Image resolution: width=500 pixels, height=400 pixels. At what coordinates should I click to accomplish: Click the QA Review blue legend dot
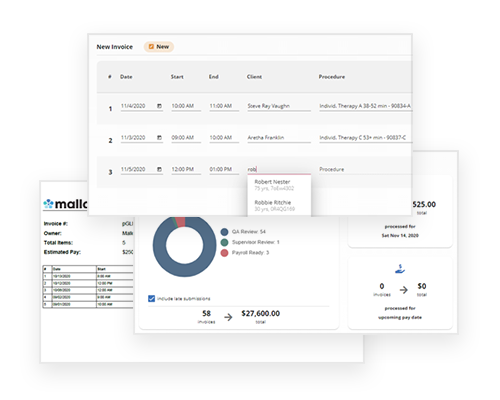point(224,232)
